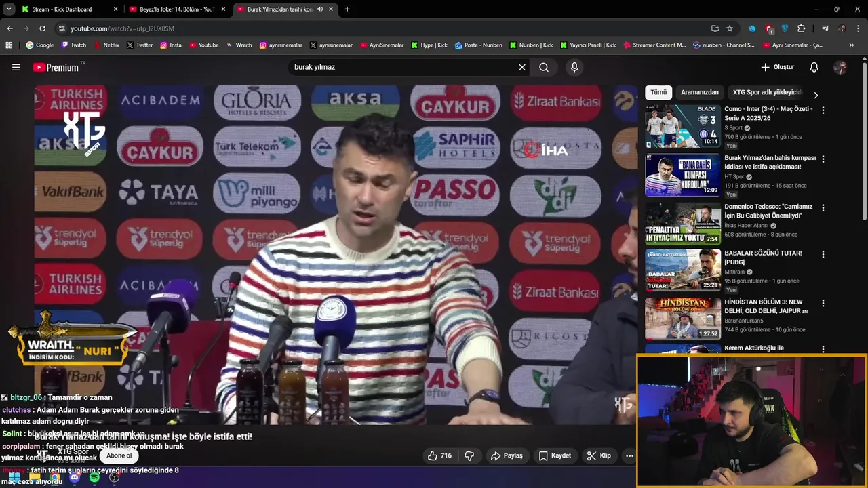
Task: Open the Hype | Kick bookmark
Action: click(x=429, y=45)
